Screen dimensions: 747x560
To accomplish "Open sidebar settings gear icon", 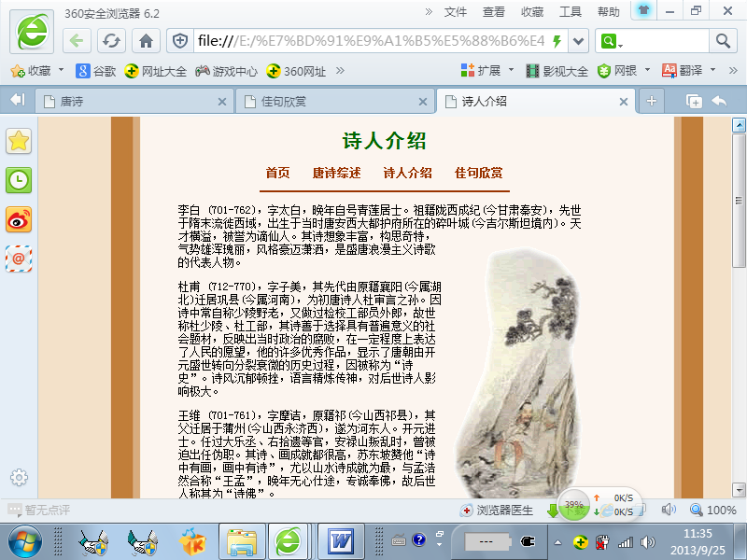I will point(18,478).
